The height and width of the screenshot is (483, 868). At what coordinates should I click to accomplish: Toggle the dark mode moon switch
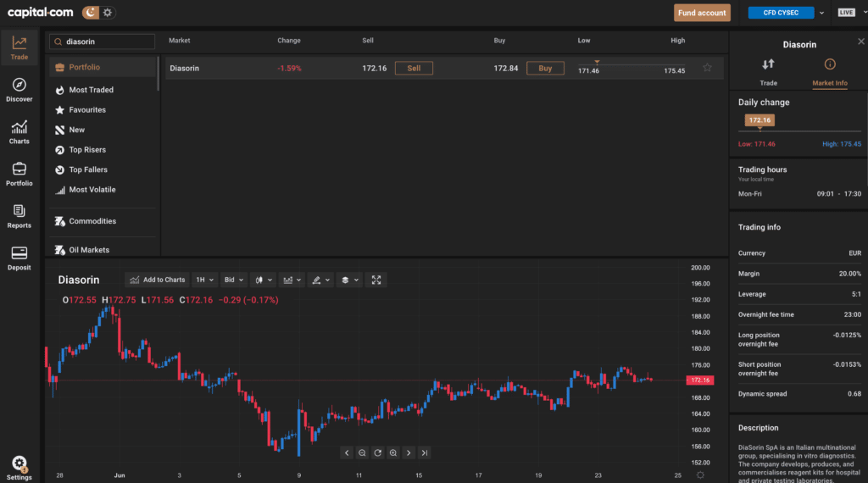point(90,12)
